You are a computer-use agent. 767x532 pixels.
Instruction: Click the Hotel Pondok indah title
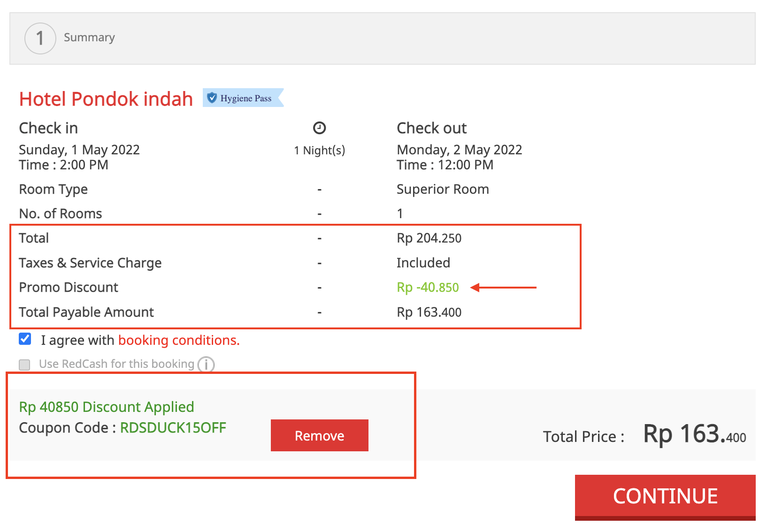click(106, 99)
